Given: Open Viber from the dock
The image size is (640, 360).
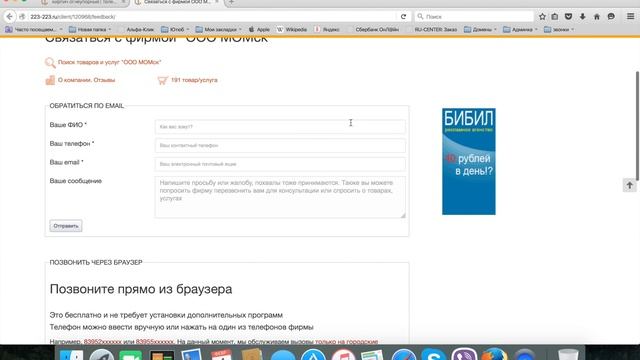Looking at the screenshot, I should tap(464, 354).
